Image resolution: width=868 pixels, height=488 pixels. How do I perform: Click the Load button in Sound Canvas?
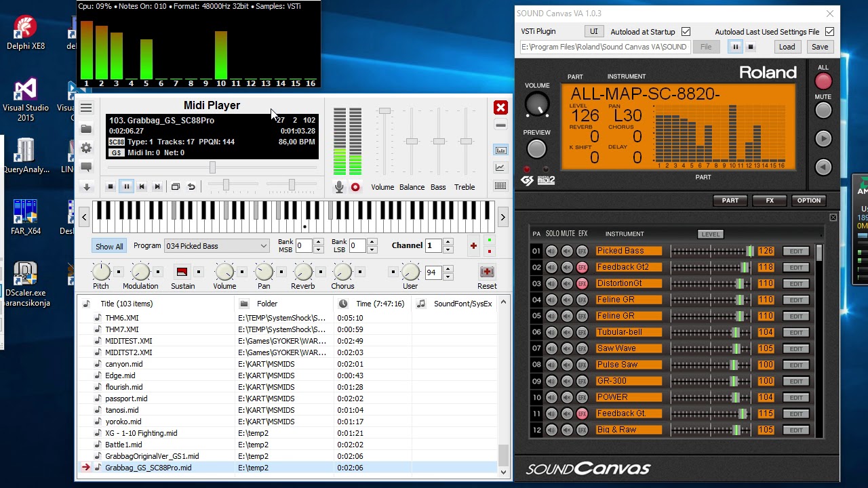tap(787, 47)
